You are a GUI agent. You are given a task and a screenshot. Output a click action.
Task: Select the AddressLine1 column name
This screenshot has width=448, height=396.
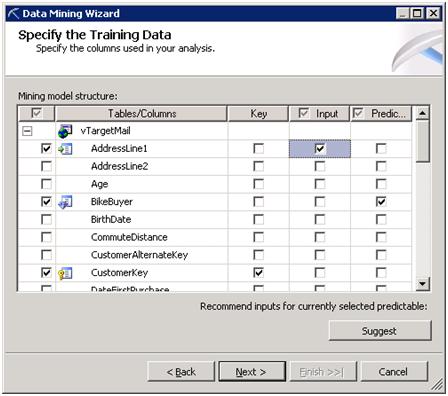tap(119, 149)
